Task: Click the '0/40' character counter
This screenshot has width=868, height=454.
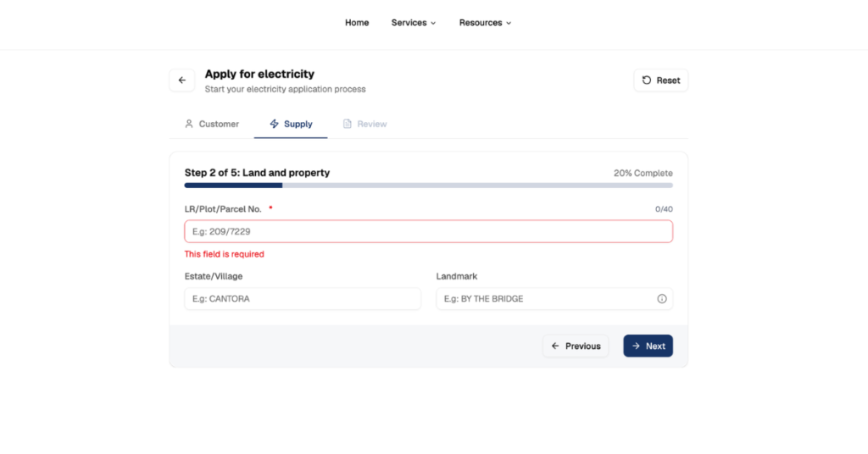Action: tap(664, 209)
